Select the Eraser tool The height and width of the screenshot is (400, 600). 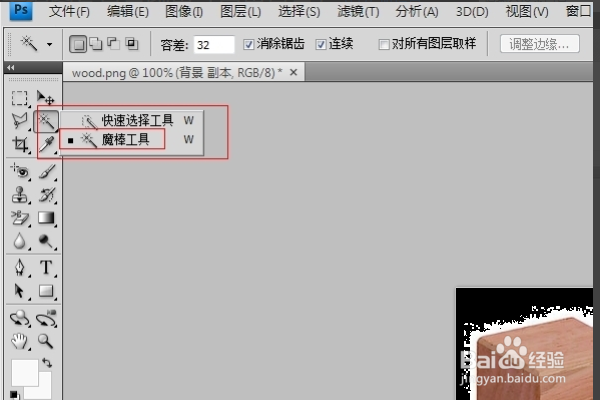(20, 218)
